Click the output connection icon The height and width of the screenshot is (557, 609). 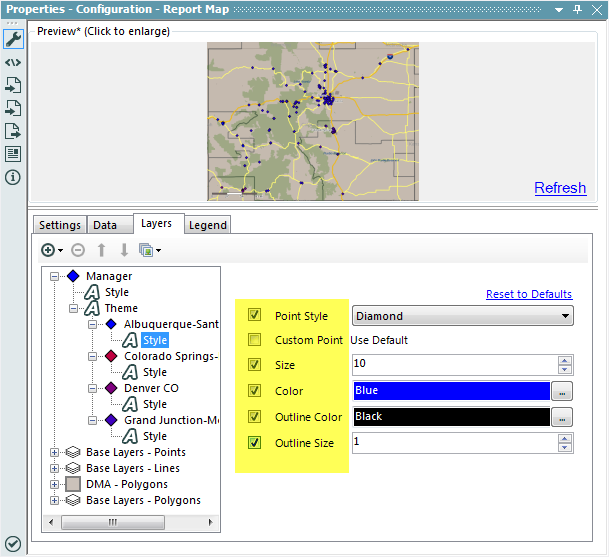(13, 131)
